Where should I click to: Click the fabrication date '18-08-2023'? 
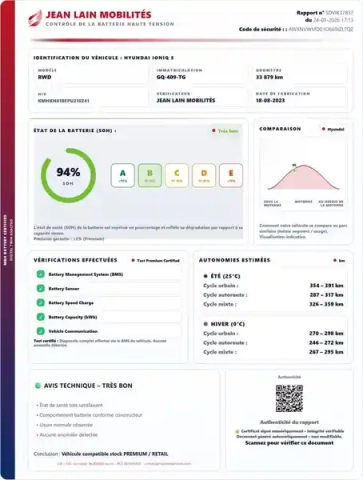[x=270, y=100]
